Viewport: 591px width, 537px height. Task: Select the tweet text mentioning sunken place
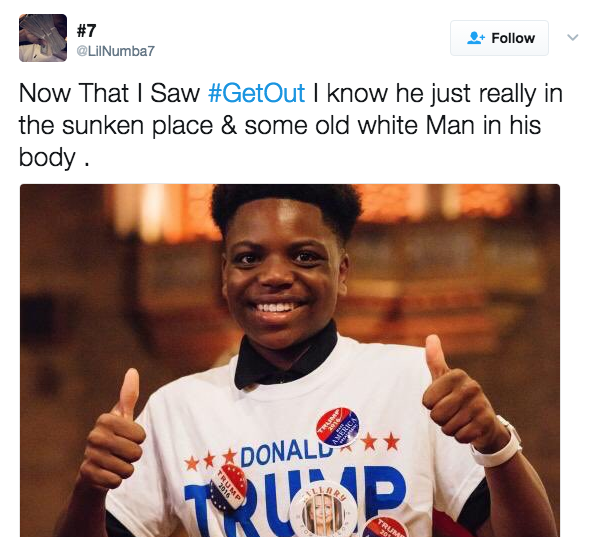290,125
